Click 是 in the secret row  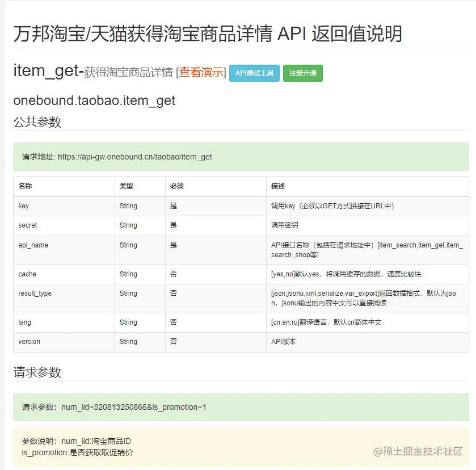tap(174, 225)
